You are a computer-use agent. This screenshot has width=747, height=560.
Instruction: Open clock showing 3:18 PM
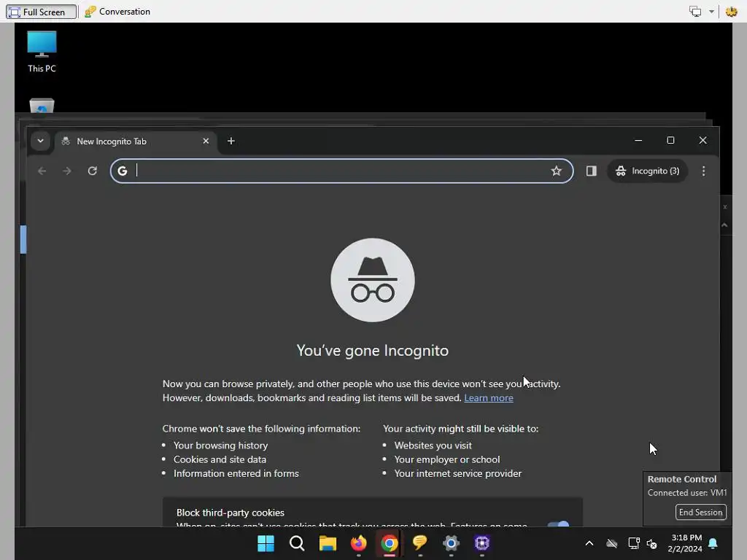686,543
